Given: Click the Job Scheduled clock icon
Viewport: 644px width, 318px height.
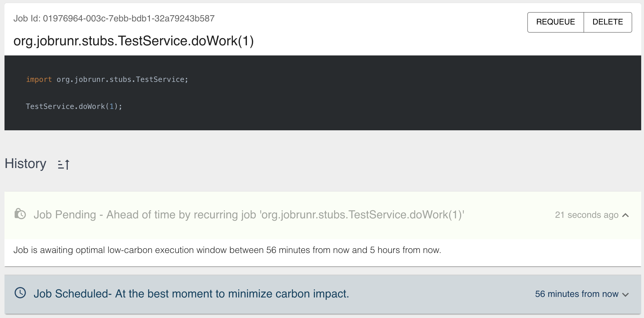Looking at the screenshot, I should pos(20,293).
